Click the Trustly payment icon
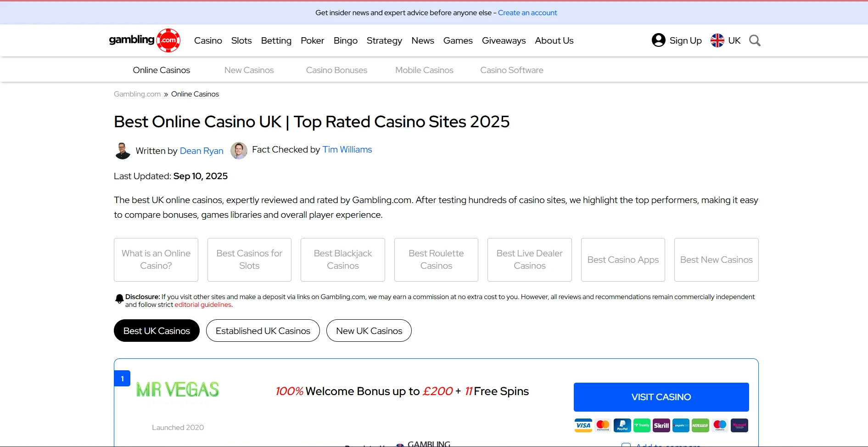Viewport: 868px width, 447px height. 642,425
